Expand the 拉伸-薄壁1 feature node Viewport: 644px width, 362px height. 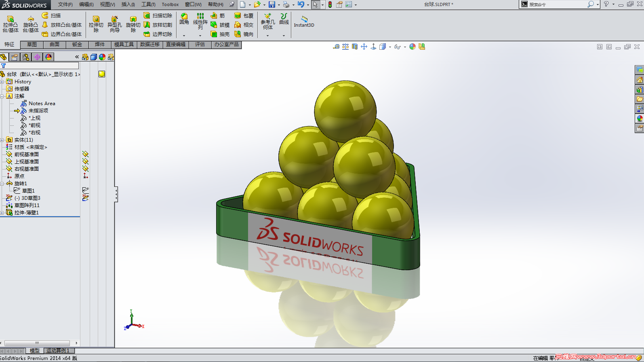pyautogui.click(x=2, y=213)
